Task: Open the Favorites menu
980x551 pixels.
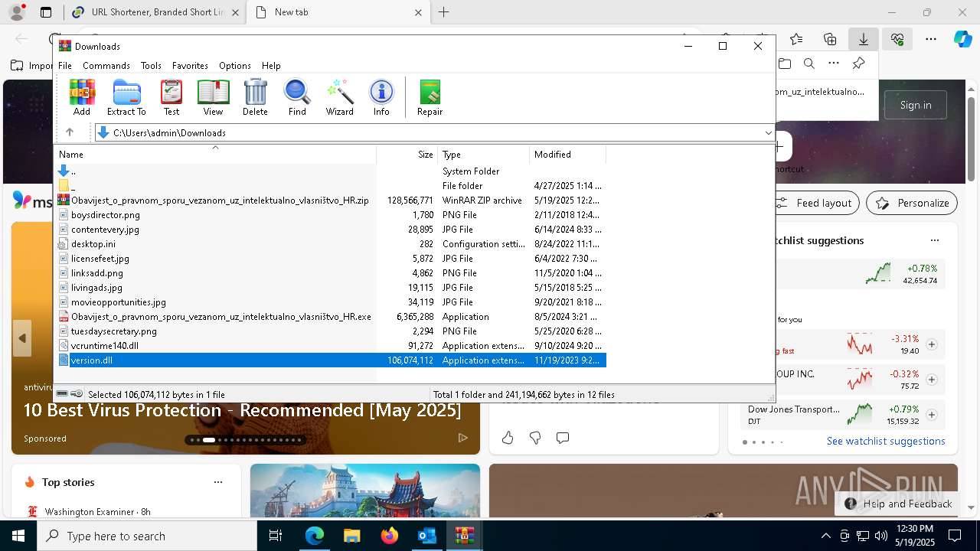Action: pyautogui.click(x=190, y=66)
